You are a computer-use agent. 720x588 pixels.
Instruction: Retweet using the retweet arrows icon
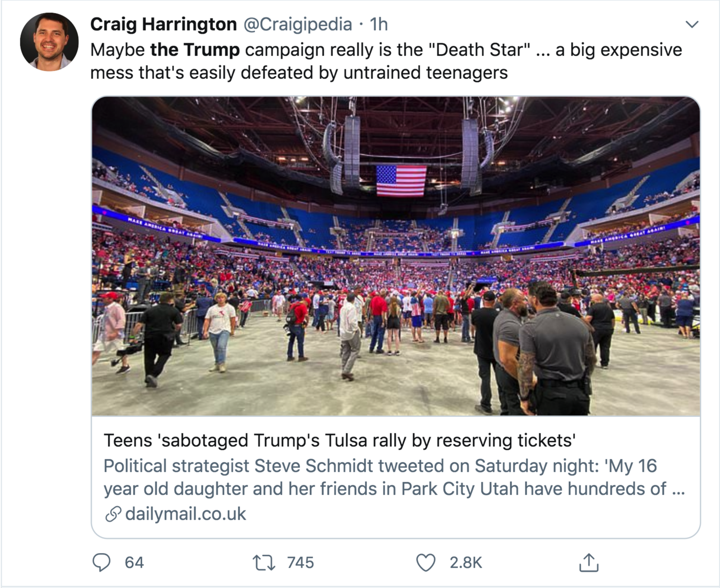pyautogui.click(x=263, y=563)
